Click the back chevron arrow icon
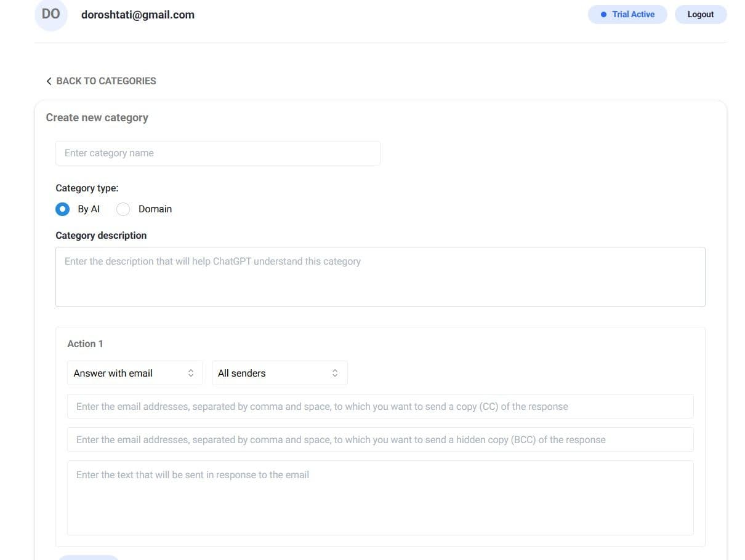The width and height of the screenshot is (745, 560). pyautogui.click(x=49, y=81)
